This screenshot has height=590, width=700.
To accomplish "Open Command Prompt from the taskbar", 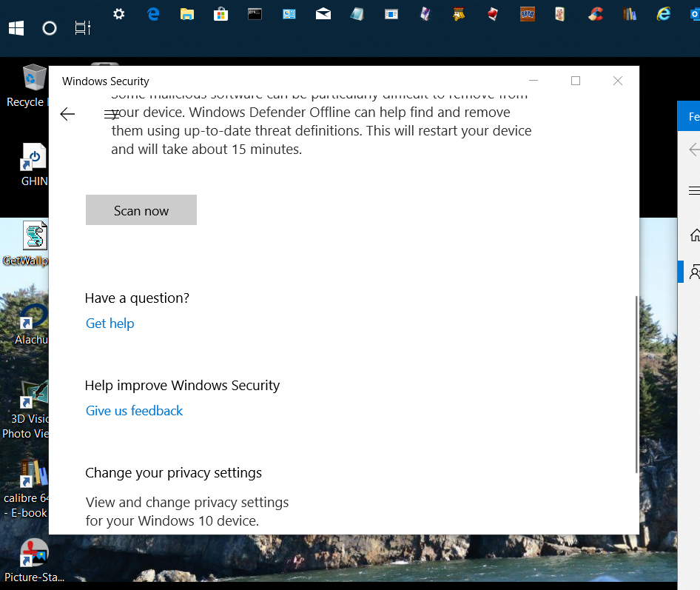I will (255, 14).
